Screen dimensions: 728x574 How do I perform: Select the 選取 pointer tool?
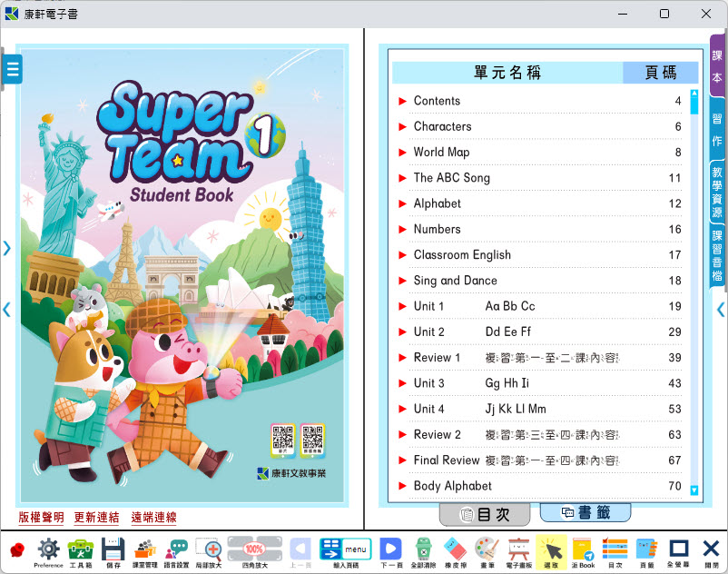click(x=551, y=552)
